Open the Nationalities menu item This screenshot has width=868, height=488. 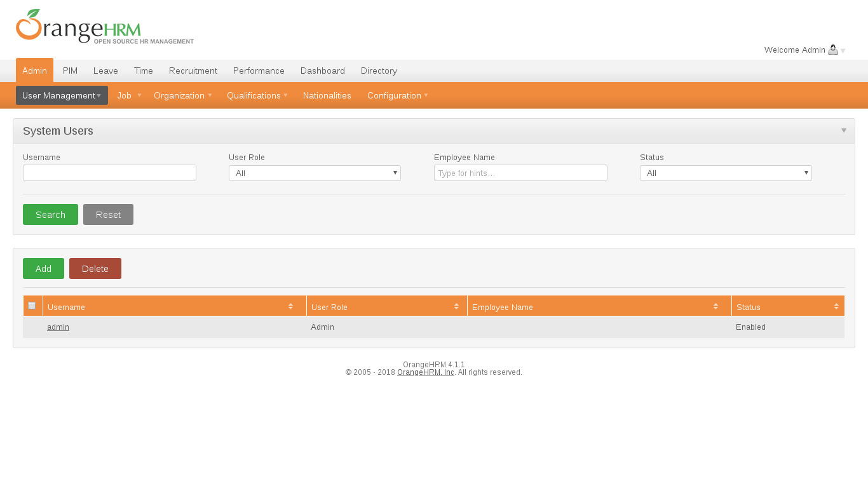(x=327, y=95)
